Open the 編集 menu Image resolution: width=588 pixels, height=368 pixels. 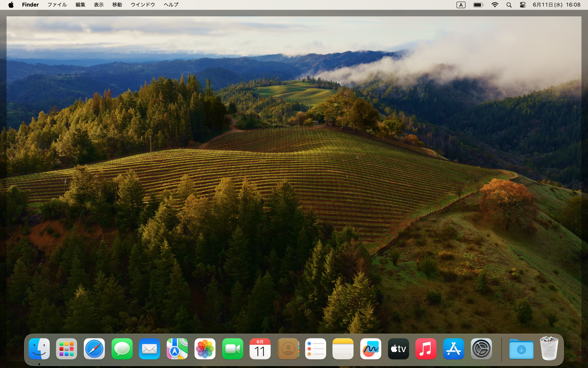80,5
